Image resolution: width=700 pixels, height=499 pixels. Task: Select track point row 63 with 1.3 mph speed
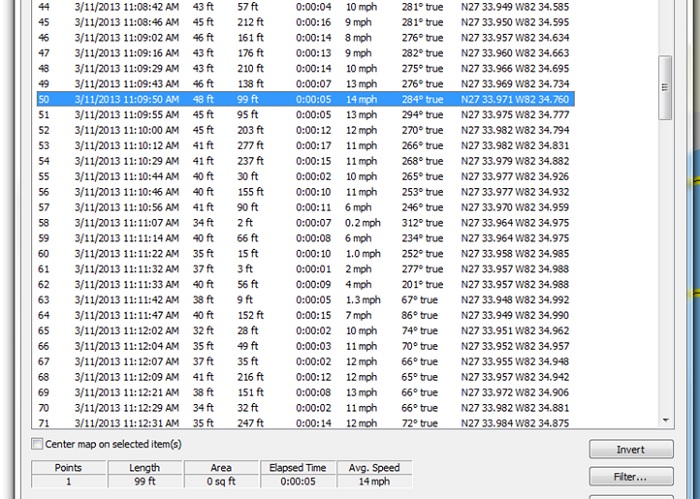(x=300, y=300)
